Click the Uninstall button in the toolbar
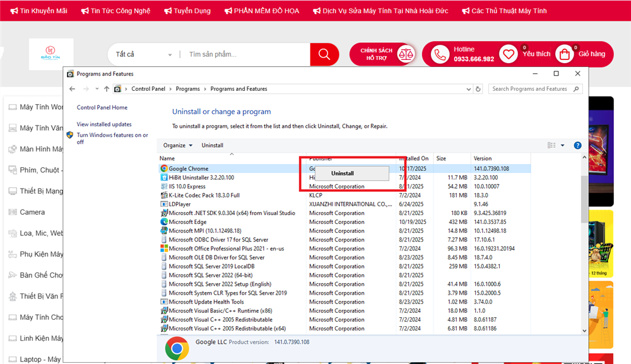 [x=212, y=145]
